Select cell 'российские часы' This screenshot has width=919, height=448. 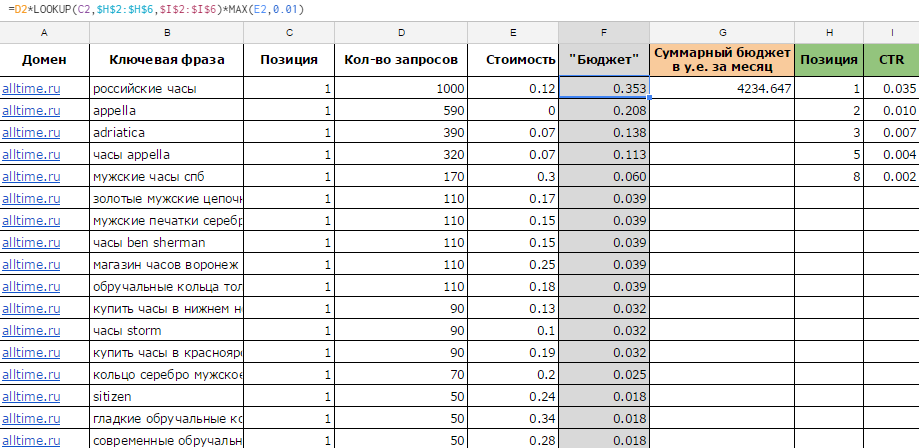point(166,89)
